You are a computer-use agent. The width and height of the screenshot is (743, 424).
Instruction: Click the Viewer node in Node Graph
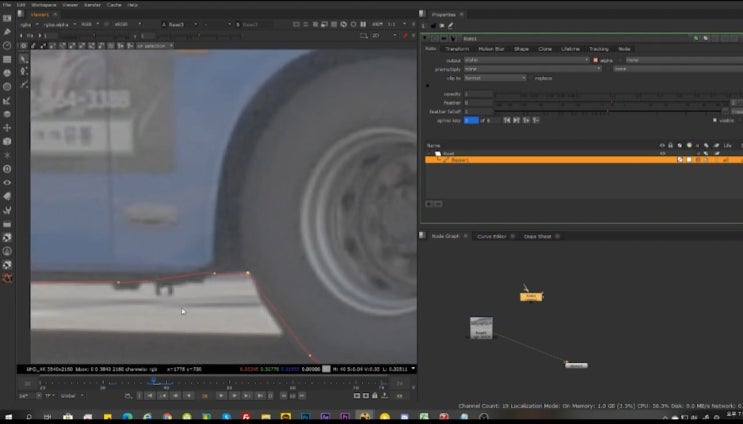(x=575, y=365)
